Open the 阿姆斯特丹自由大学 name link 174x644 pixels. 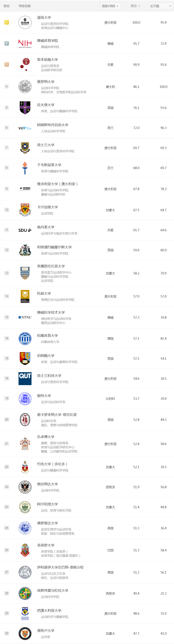(x=53, y=125)
